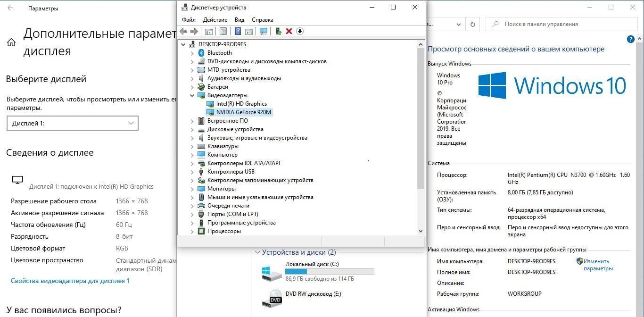Click the blue help icon in Control Panel
The image size is (644, 317).
[x=630, y=40]
